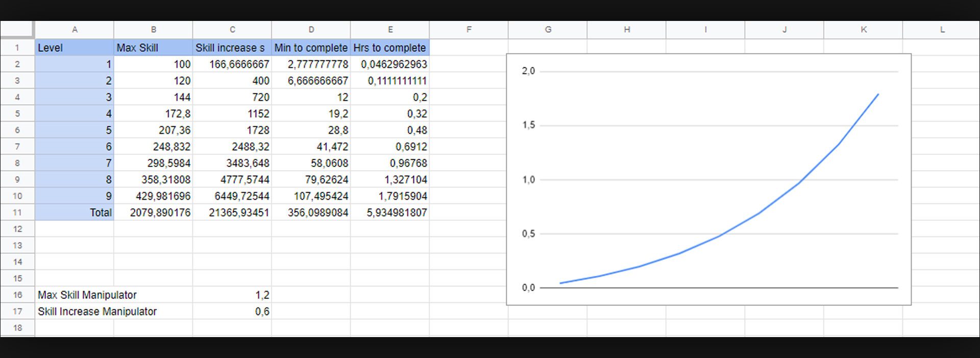Click the 'Max Skill' header cell
This screenshot has width=980, height=358.
(x=153, y=47)
